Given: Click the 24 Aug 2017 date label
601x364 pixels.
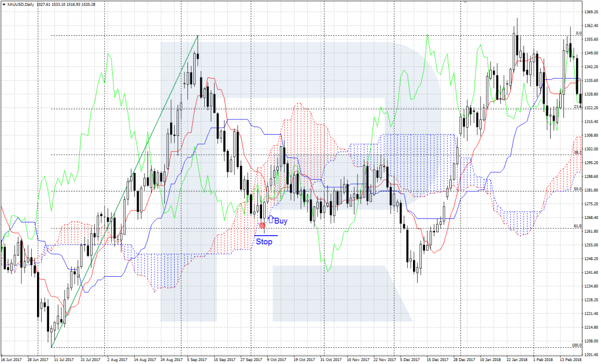Looking at the screenshot, I should point(172,360).
